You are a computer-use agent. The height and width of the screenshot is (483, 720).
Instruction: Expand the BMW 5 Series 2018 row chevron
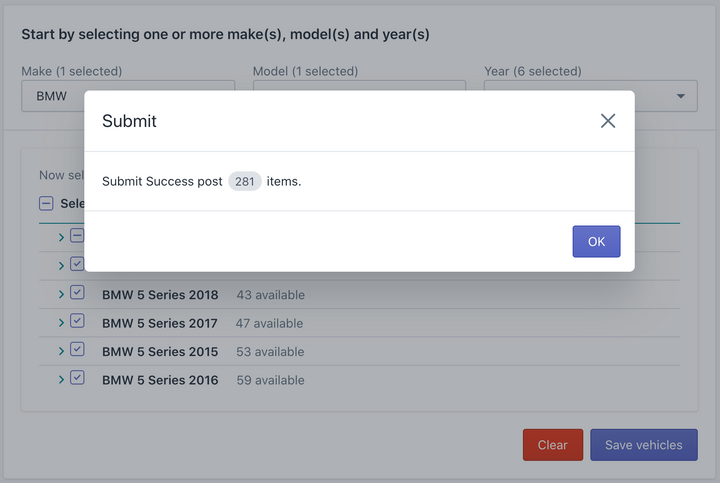click(61, 294)
